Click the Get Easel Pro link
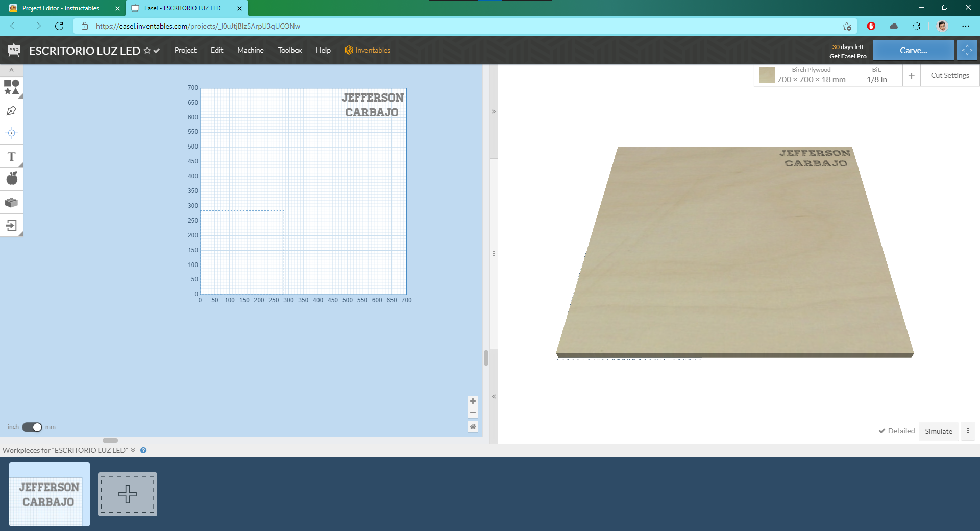980x531 pixels. [848, 56]
